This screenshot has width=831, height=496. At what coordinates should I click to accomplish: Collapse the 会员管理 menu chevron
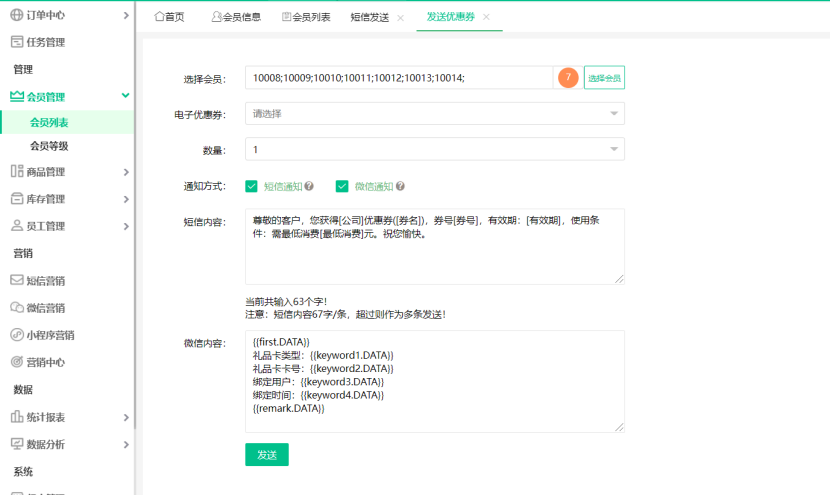pos(126,95)
